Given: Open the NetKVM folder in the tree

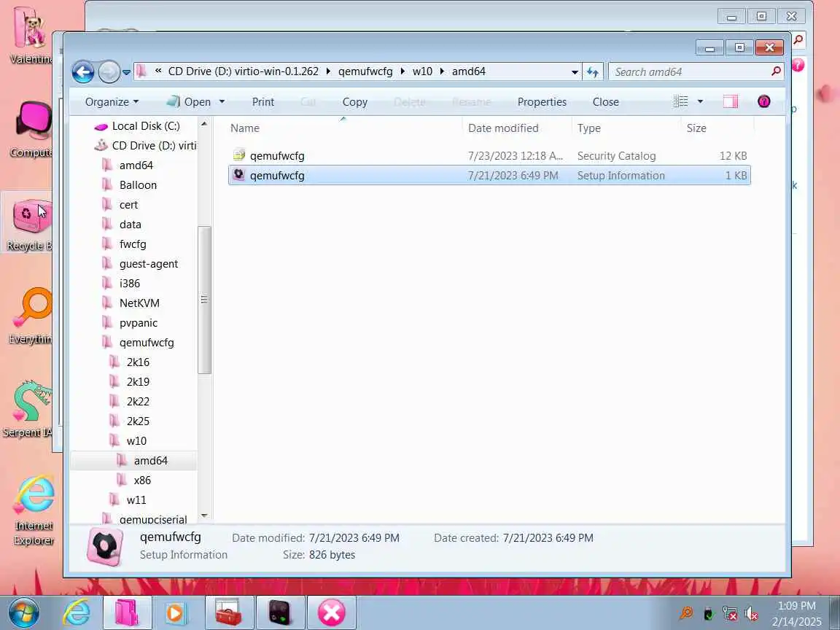Looking at the screenshot, I should 139,303.
